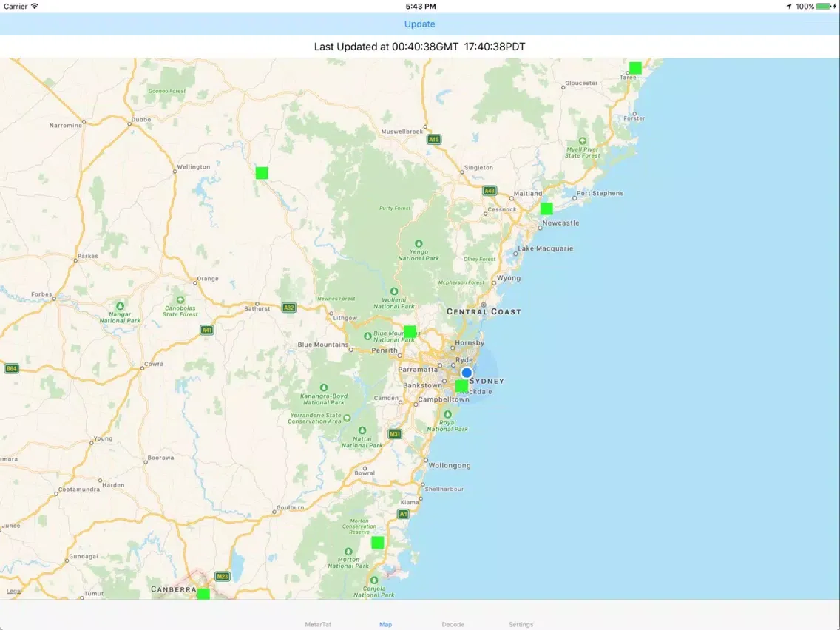Viewport: 840px width, 630px height.
Task: Click the A32 highway shield
Action: 288,308
